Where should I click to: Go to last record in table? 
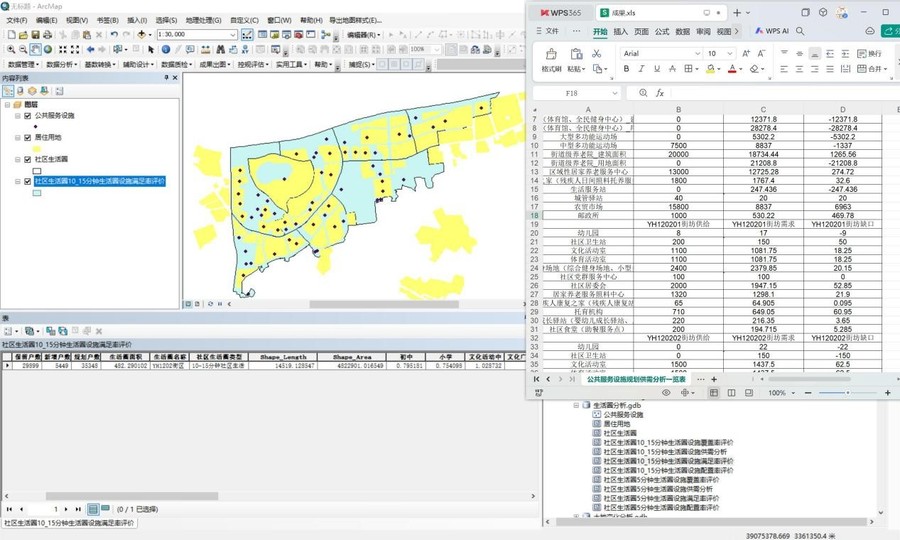click(x=78, y=509)
